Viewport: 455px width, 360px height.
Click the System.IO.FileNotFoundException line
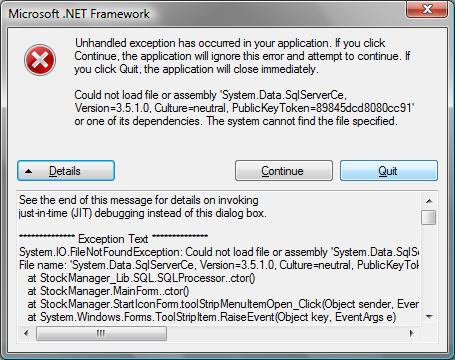(219, 252)
